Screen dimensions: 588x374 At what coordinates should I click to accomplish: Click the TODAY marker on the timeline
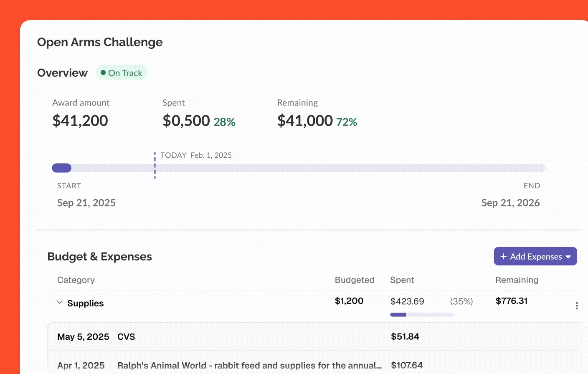(155, 165)
